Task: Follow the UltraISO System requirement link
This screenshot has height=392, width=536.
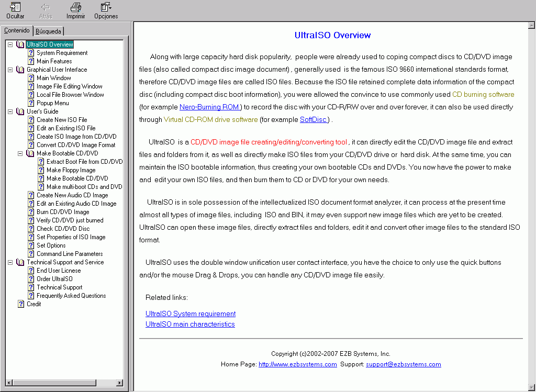Action: coord(190,313)
